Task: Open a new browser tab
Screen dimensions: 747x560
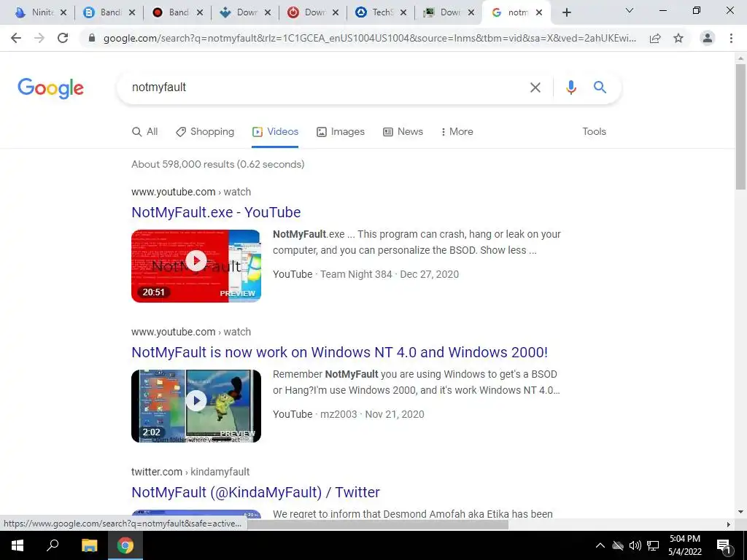Action: pos(566,13)
